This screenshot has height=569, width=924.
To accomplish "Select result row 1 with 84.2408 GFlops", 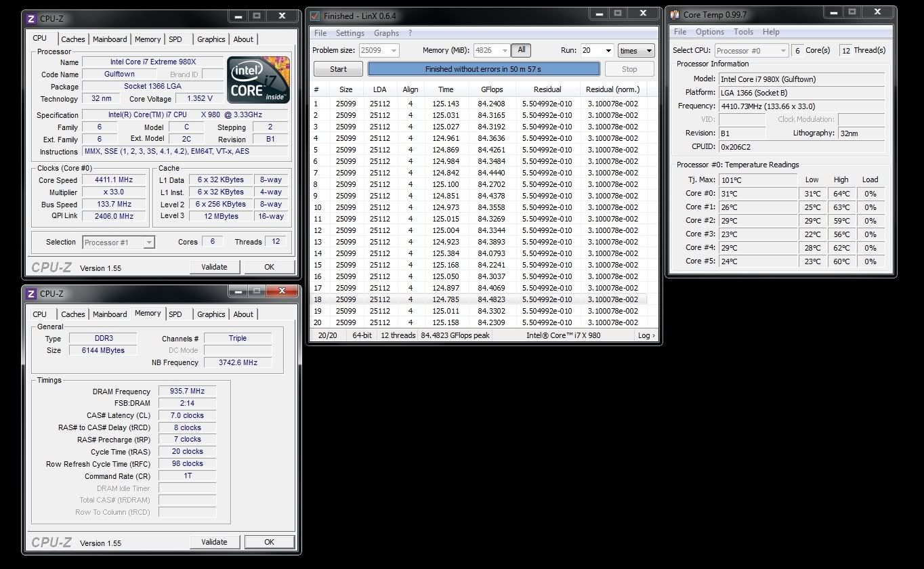I will pyautogui.click(x=478, y=104).
